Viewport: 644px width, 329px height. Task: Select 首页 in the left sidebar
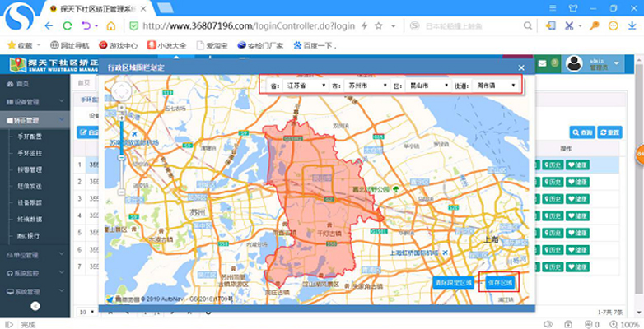point(23,84)
